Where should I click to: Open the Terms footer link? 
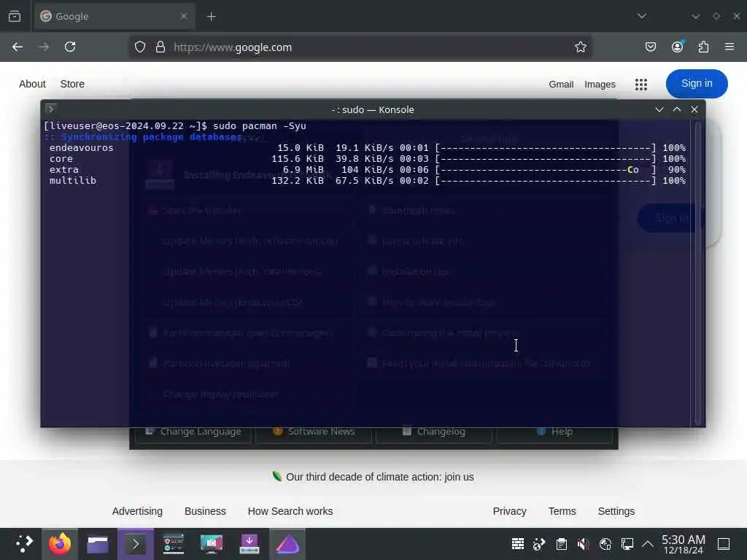click(x=562, y=511)
